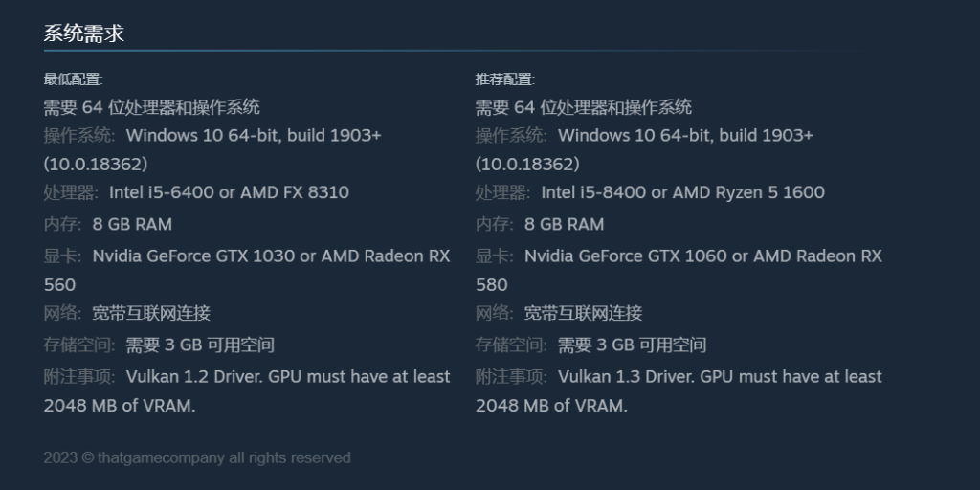
Task: Select the 最低配置 label
Action: 73,79
